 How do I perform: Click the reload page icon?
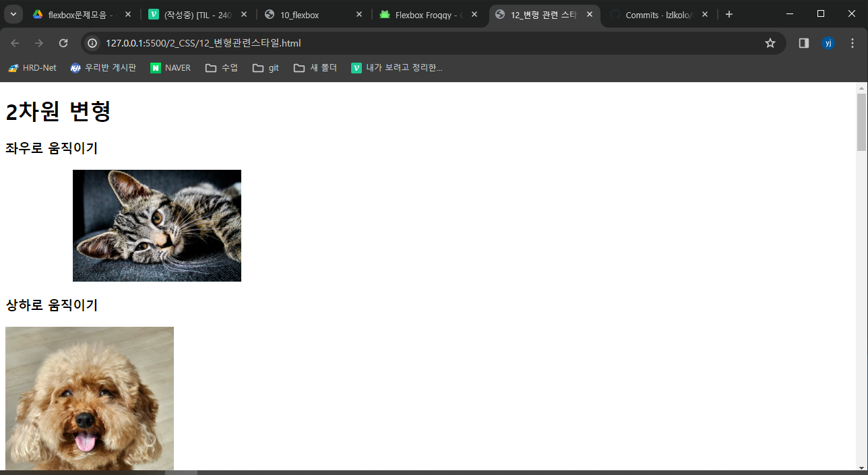[x=63, y=42]
